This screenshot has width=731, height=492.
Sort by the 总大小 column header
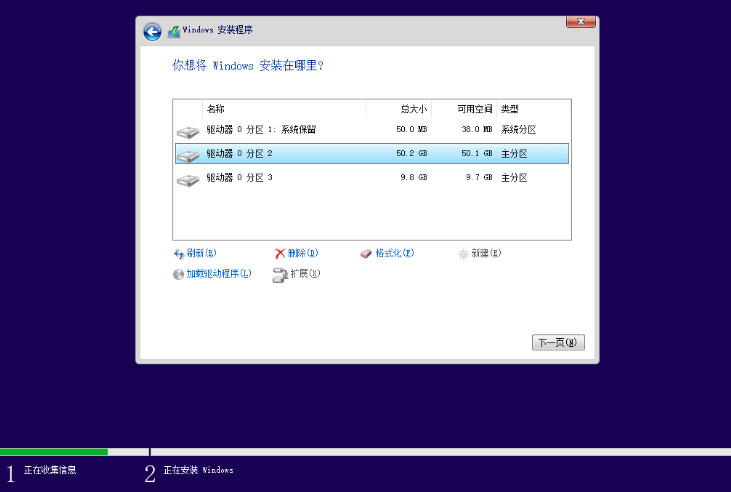[413, 109]
